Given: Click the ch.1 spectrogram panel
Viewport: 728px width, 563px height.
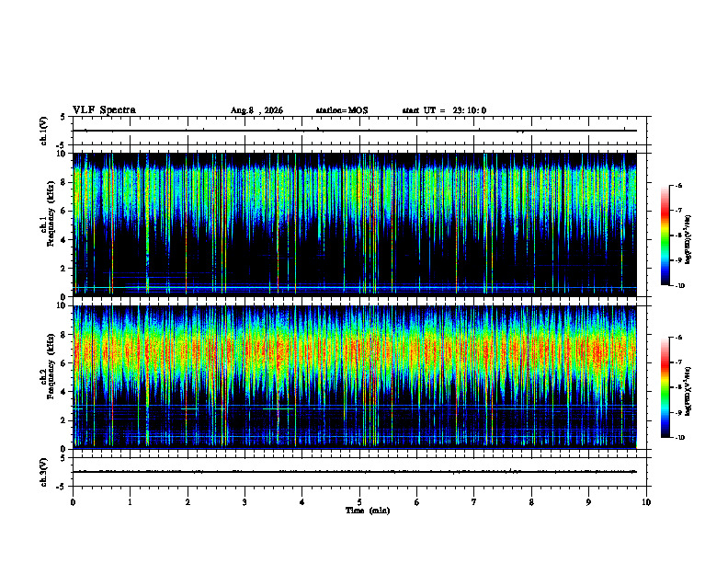Looking at the screenshot, I should 355,224.
